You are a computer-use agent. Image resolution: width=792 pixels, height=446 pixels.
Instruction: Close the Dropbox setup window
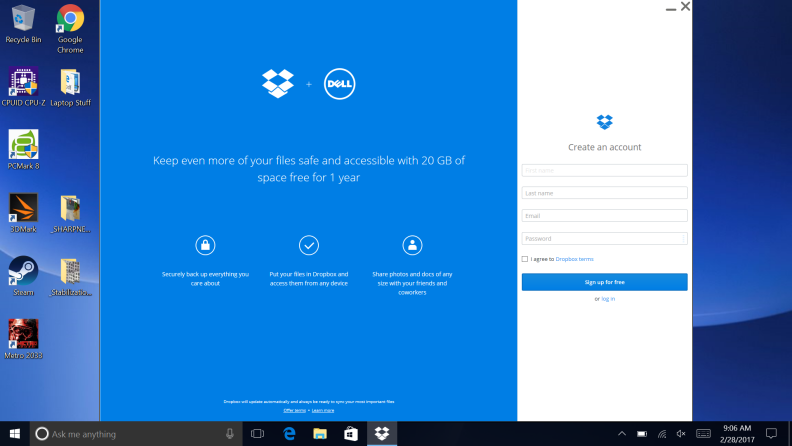pos(685,6)
